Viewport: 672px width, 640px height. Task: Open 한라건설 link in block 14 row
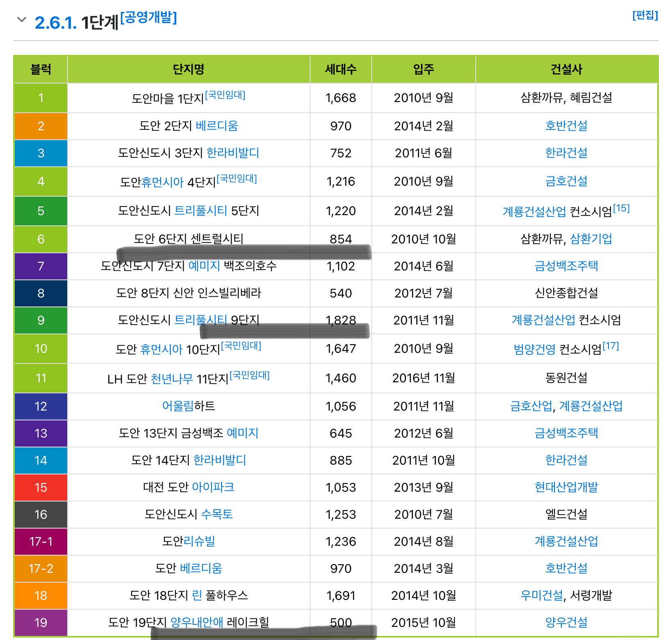coord(566,460)
